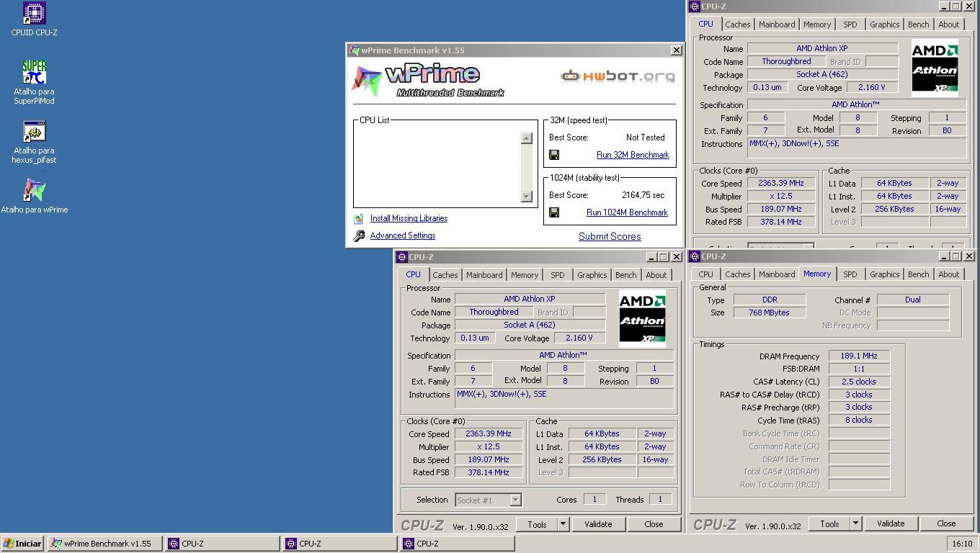Run the 32M Benchmark
The height and width of the screenshot is (553, 980).
click(633, 155)
